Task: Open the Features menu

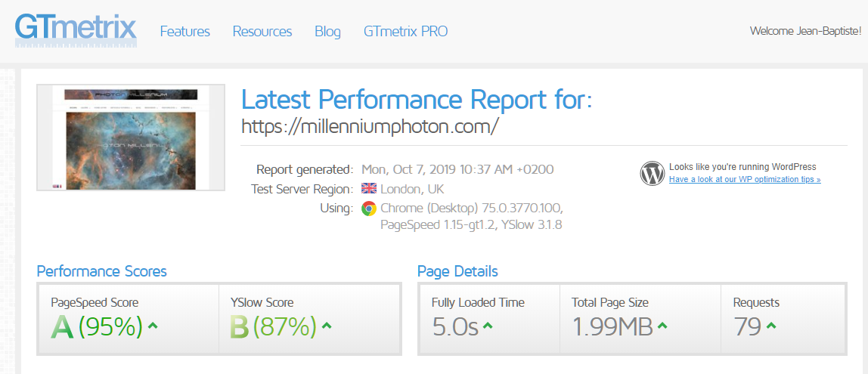Action: click(185, 32)
